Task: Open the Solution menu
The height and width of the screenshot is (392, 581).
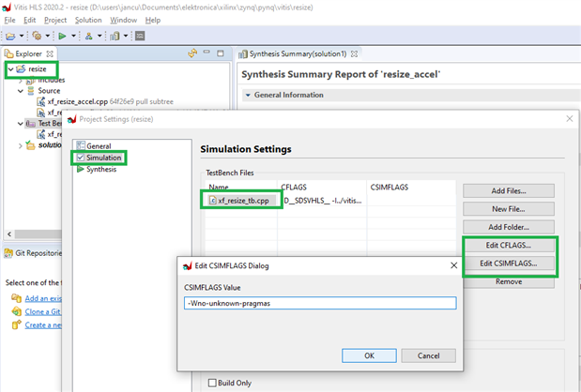Action: click(x=88, y=20)
